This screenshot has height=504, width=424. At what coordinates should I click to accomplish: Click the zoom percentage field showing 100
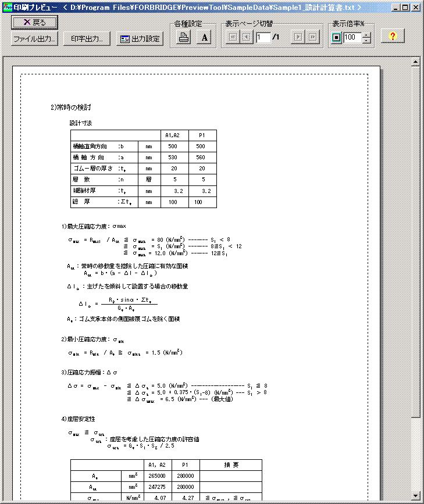(352, 38)
